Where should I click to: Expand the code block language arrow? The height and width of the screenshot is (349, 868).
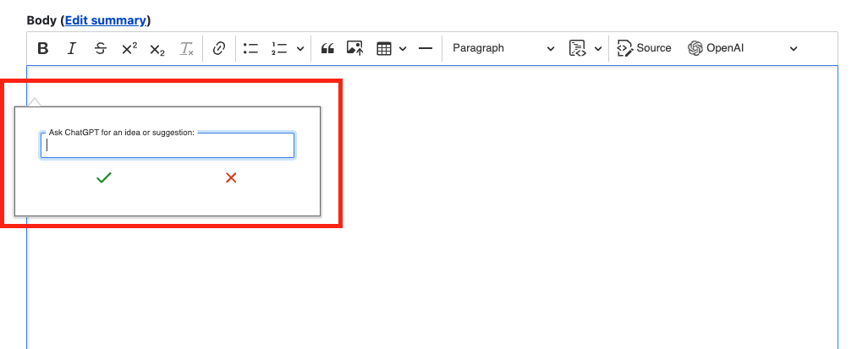(x=598, y=48)
